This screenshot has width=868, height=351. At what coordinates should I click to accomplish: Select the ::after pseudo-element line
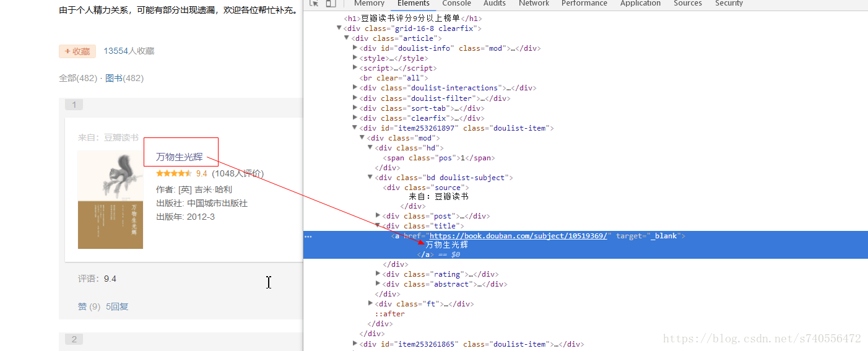(389, 314)
